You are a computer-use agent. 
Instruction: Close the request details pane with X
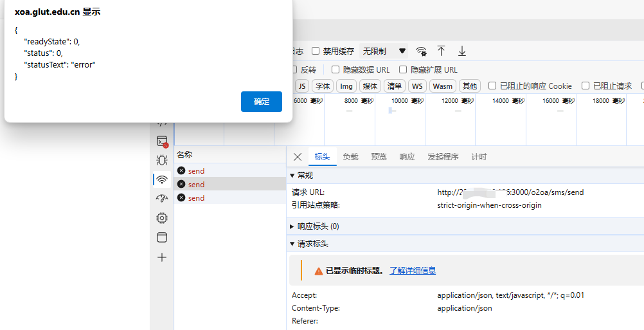pyautogui.click(x=298, y=156)
